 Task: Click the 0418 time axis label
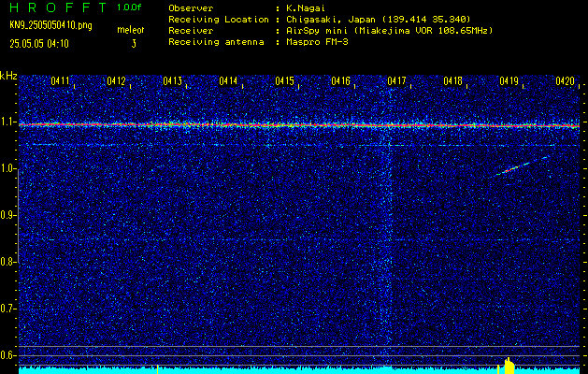[453, 81]
